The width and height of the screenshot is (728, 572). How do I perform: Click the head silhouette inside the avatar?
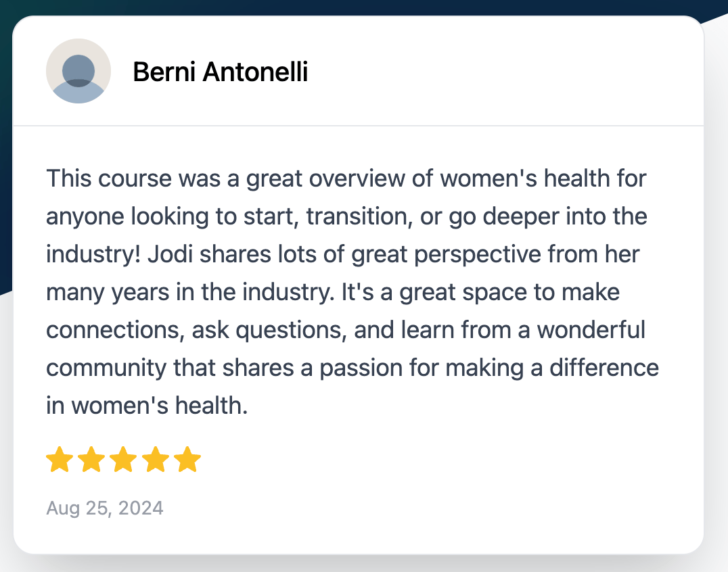point(78,70)
